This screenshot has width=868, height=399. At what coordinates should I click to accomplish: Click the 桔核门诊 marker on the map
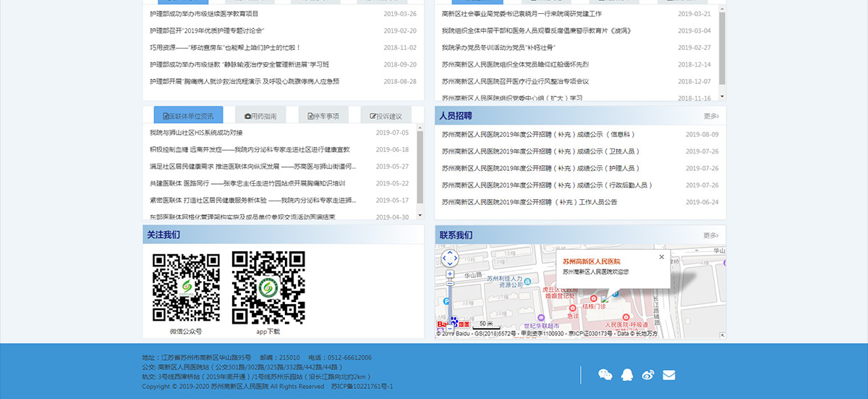[x=594, y=299]
